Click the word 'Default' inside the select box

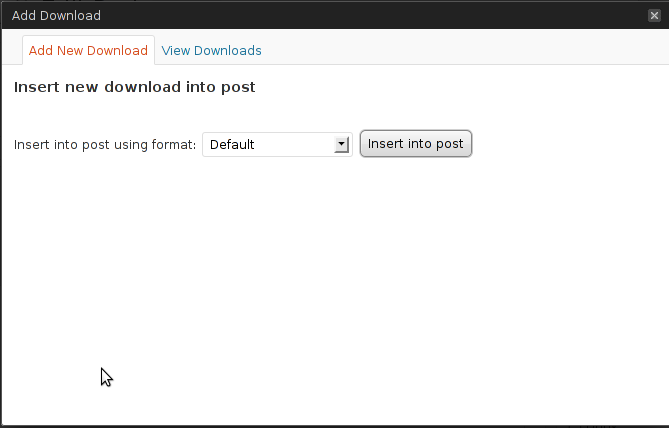click(232, 145)
